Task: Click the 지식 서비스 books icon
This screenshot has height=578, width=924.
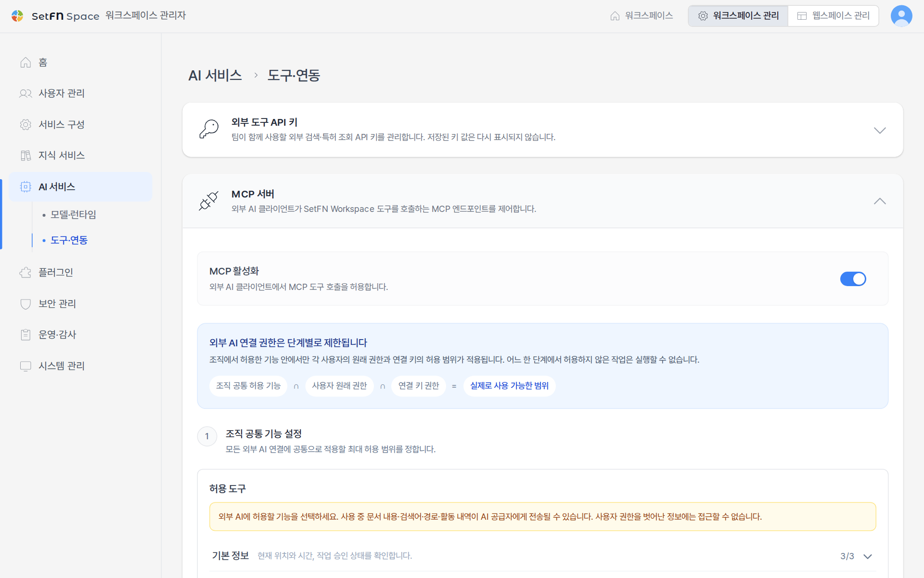Action: point(26,156)
